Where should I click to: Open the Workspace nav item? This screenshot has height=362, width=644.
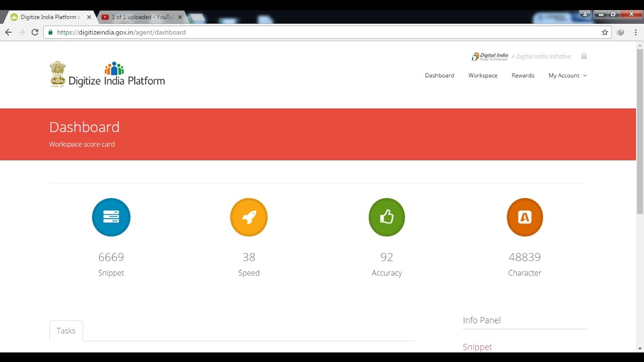click(x=483, y=75)
